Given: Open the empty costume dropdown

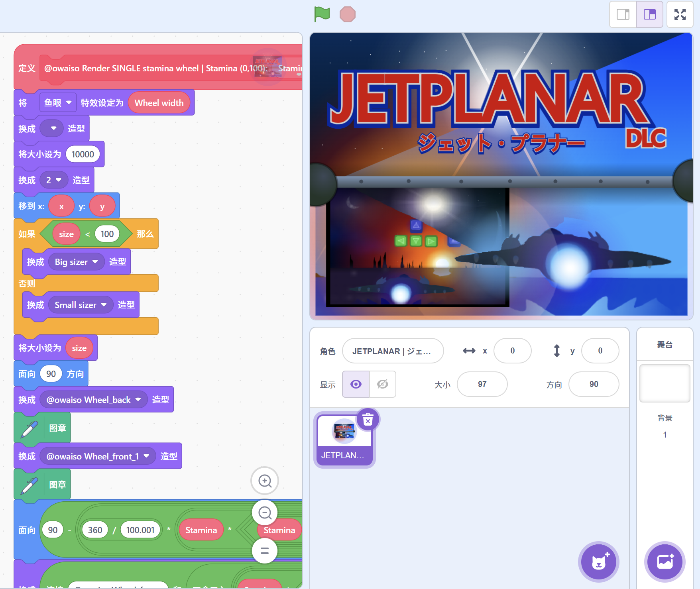Looking at the screenshot, I should pyautogui.click(x=52, y=128).
